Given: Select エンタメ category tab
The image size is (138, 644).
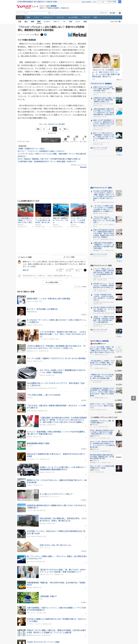Looking at the screenshot, I should 47,21.
